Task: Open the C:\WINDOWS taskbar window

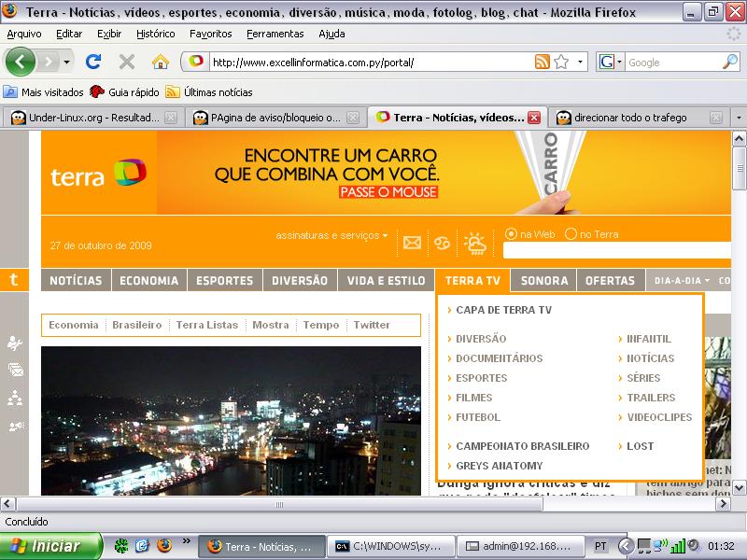Action: 391,546
